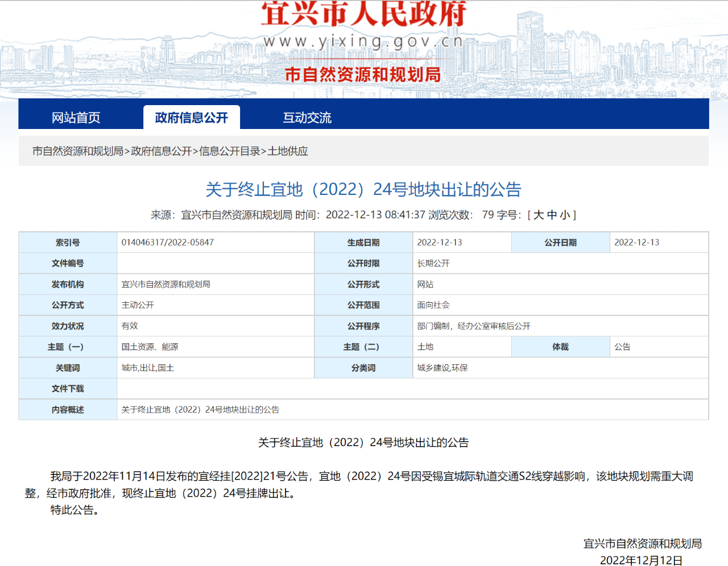
Task: Set font size to 大
Action: tap(539, 215)
